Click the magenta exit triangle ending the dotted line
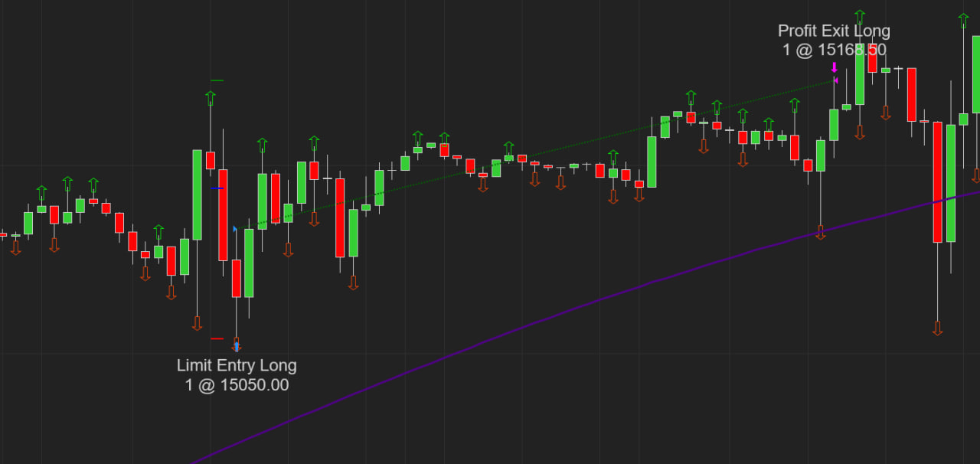This screenshot has width=980, height=464. (x=835, y=80)
